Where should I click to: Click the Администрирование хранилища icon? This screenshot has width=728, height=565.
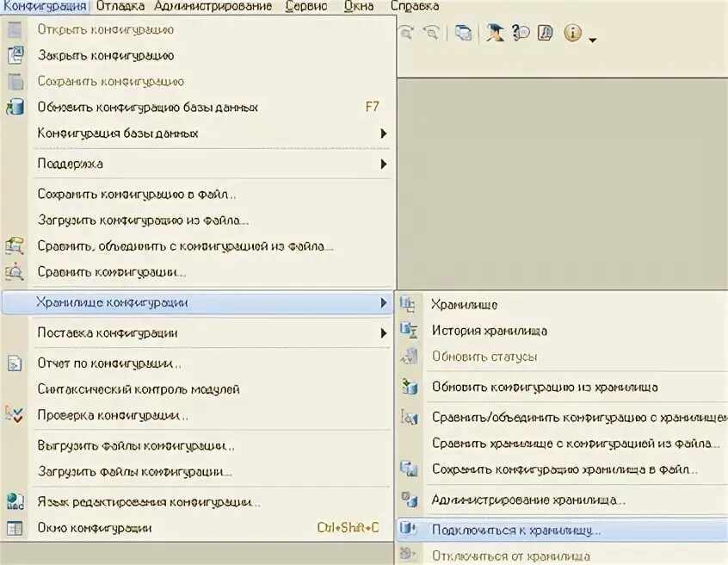tap(410, 500)
